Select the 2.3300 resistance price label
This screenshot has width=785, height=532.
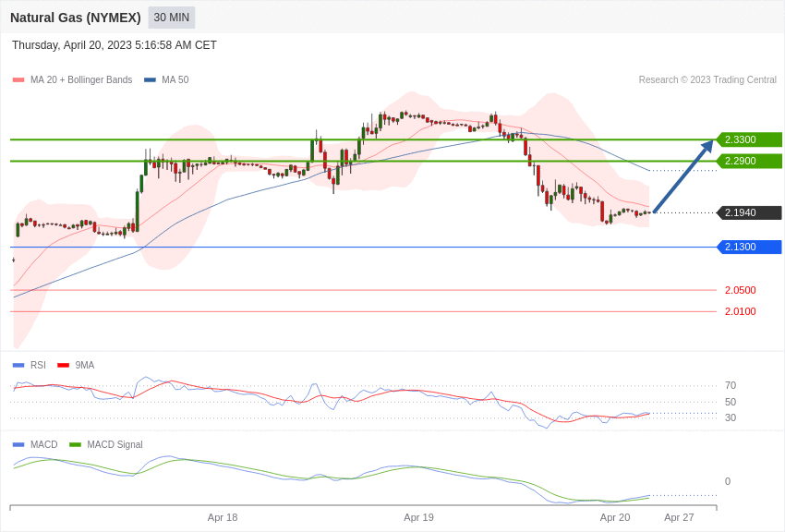pyautogui.click(x=749, y=139)
